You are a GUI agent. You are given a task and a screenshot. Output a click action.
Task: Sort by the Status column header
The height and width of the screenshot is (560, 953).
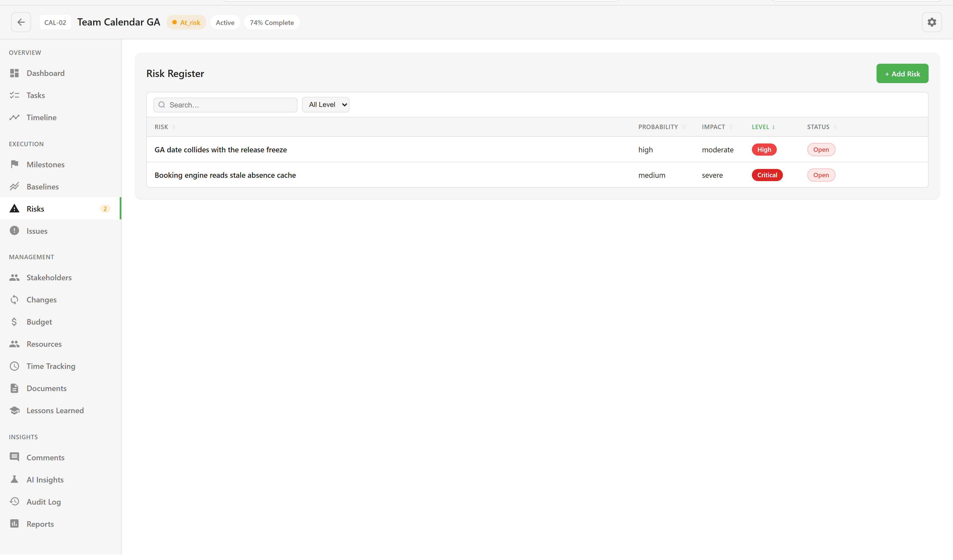[x=822, y=127]
